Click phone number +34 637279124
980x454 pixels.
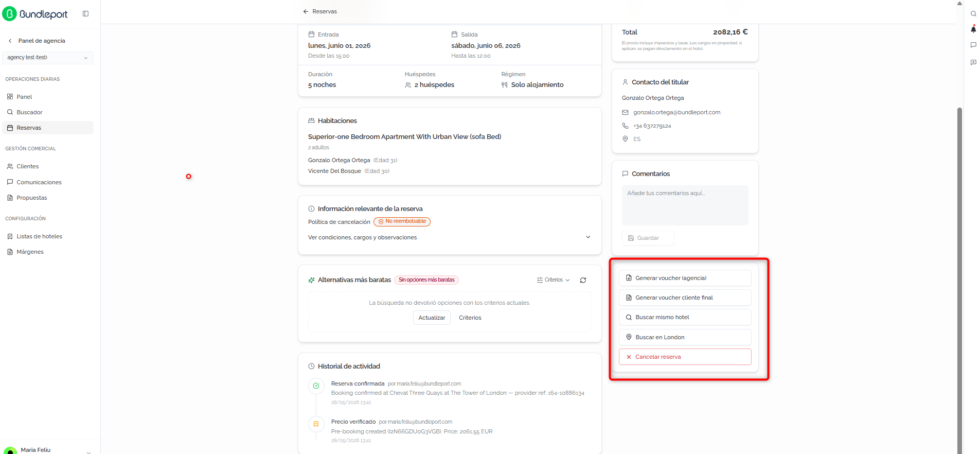point(652,126)
